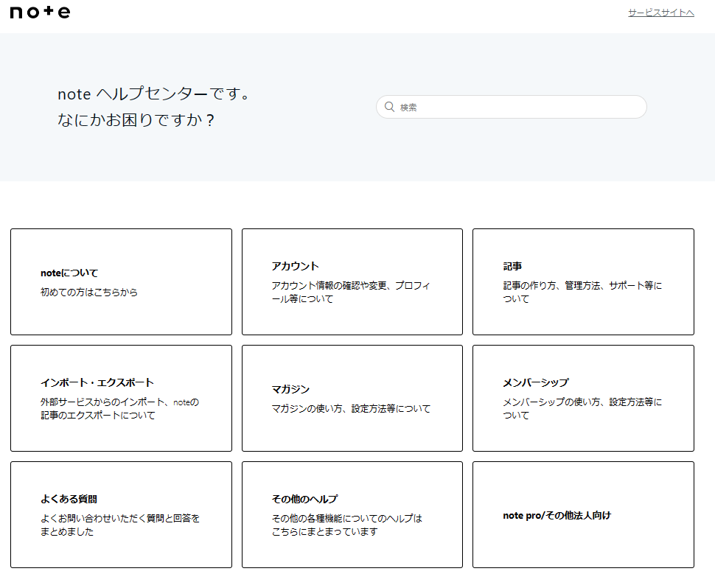Open the その他のヘルプ category card

pos(352,514)
